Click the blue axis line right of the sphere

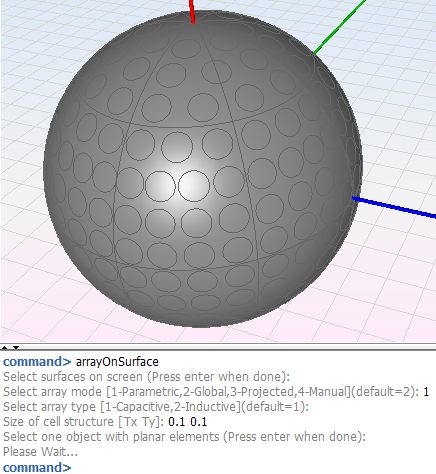(394, 208)
